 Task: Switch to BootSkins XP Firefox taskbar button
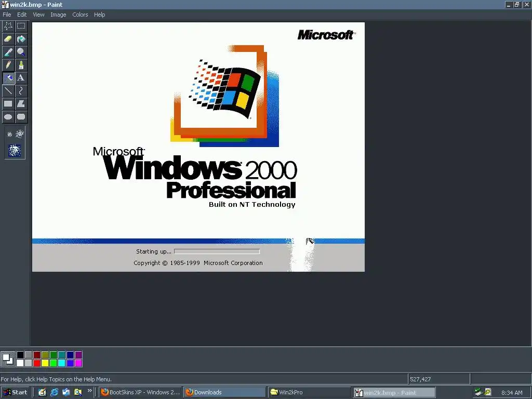pyautogui.click(x=140, y=392)
